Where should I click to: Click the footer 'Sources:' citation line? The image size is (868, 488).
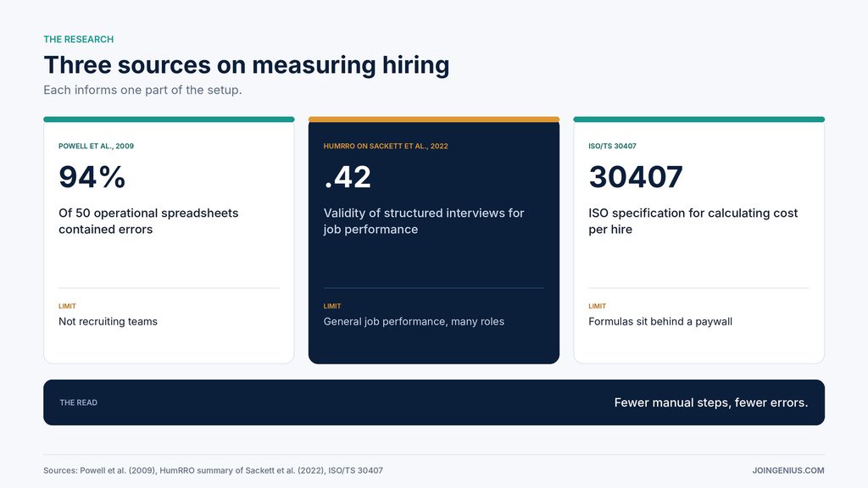click(213, 470)
